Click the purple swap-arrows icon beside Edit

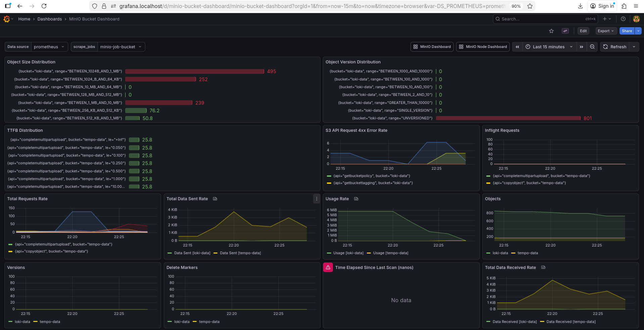(565, 31)
